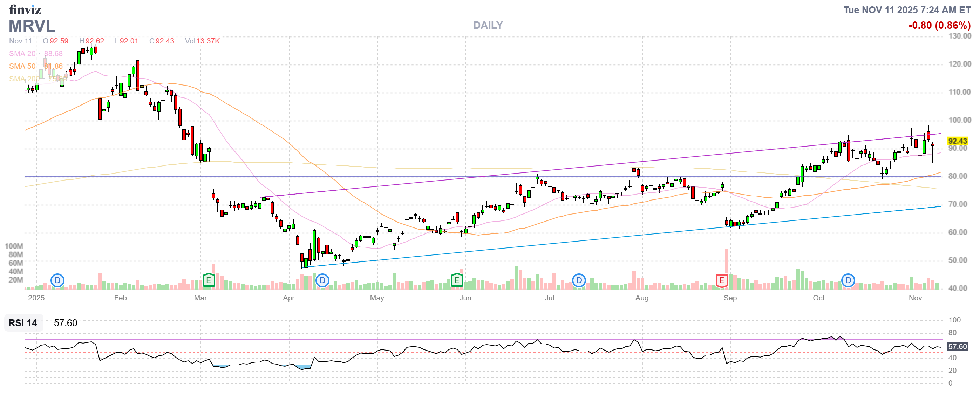This screenshot has width=980, height=394.
Task: Click the 60.00 price axis label
Action: click(958, 232)
